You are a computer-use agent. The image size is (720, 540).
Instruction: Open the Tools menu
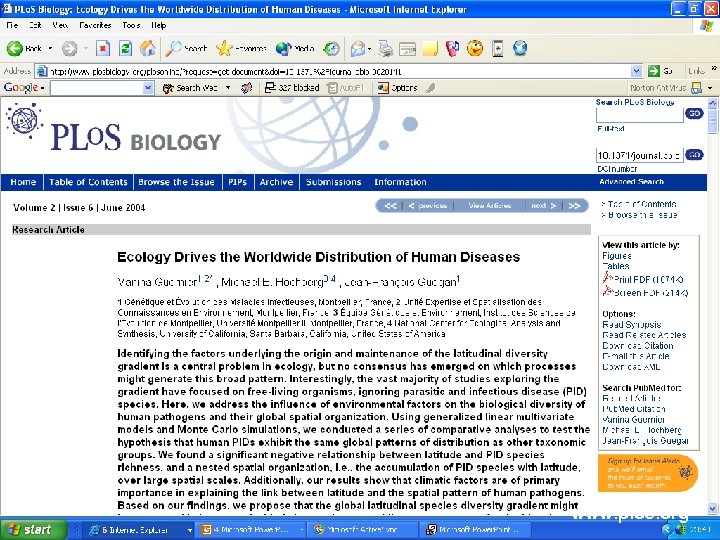point(131,25)
